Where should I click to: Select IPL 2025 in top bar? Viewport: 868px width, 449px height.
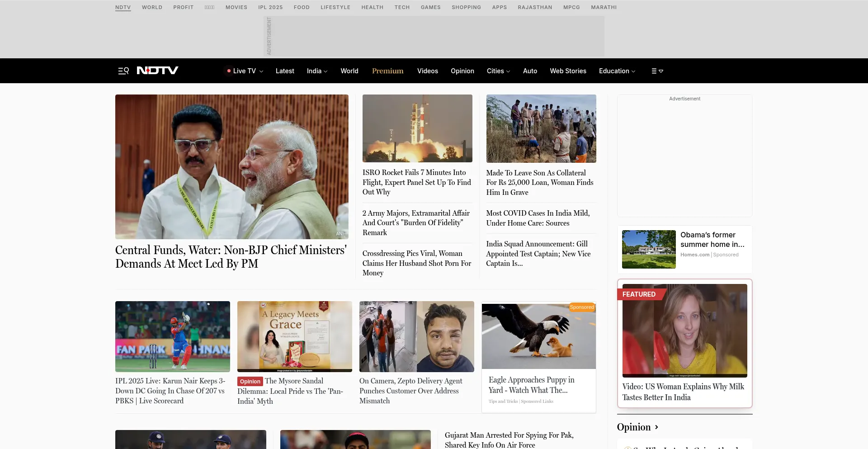click(270, 7)
